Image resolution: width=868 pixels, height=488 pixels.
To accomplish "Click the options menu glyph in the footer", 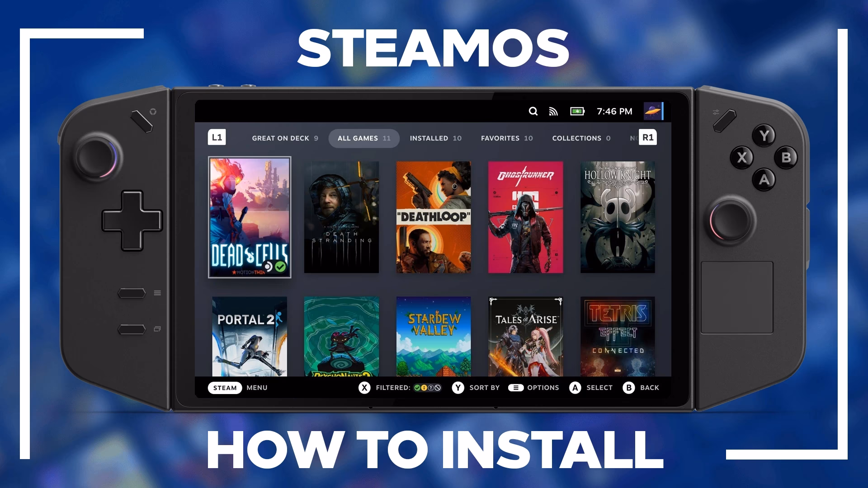I will [x=516, y=388].
